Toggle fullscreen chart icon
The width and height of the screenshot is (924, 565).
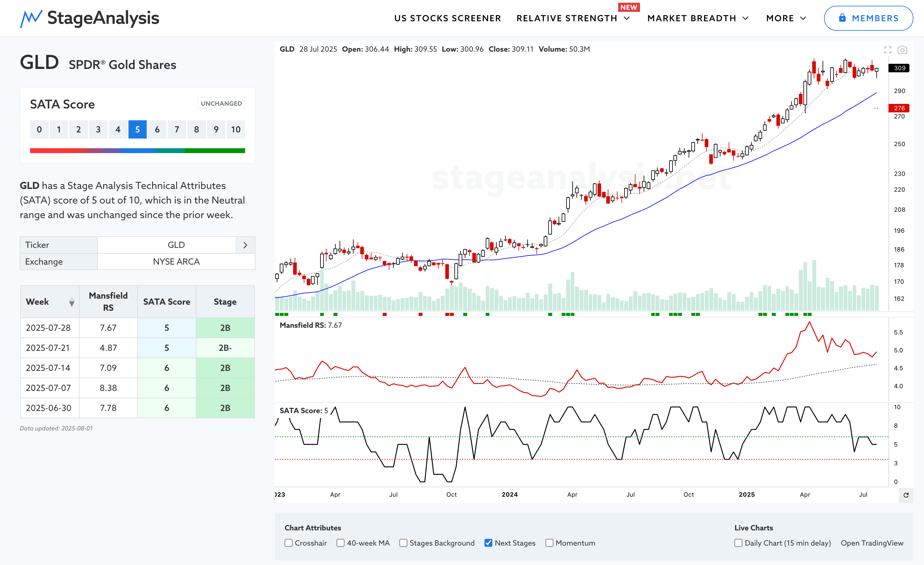(888, 50)
